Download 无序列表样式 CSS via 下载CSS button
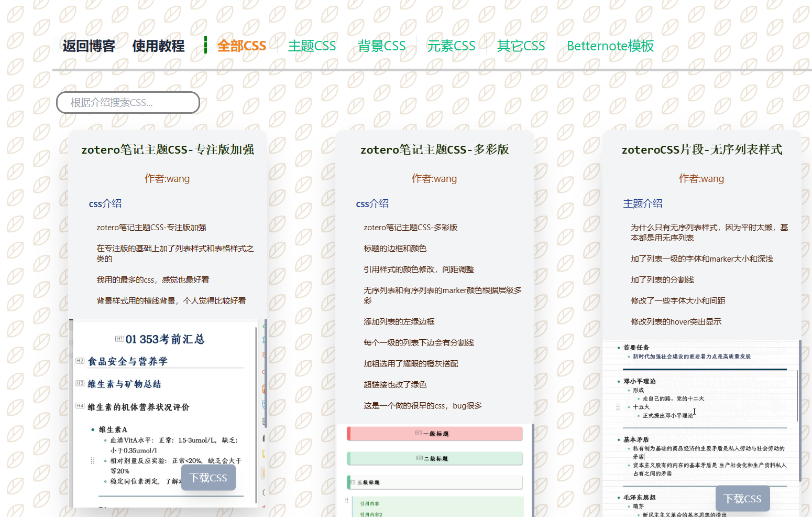The image size is (812, 517). pos(743,499)
